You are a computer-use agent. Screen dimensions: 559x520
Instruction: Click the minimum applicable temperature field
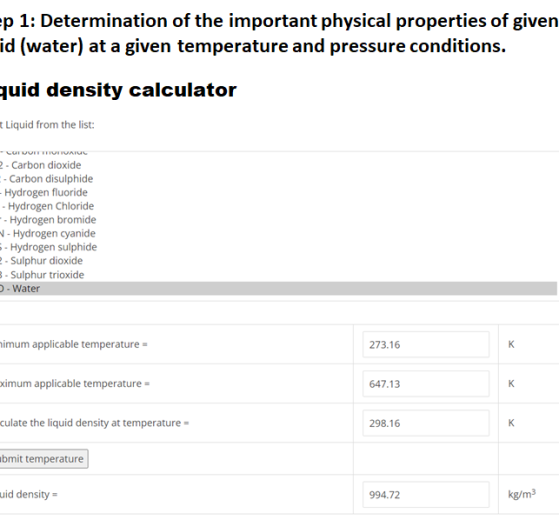(426, 344)
